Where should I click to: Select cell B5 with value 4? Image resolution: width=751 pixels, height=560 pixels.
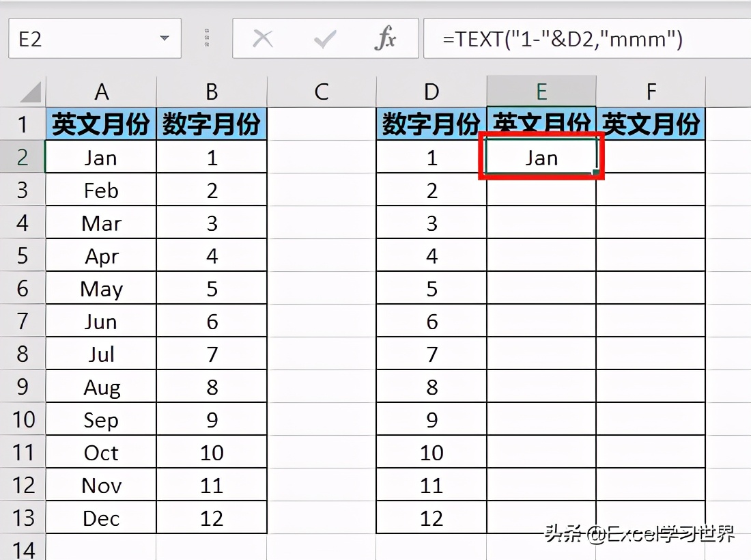click(212, 255)
